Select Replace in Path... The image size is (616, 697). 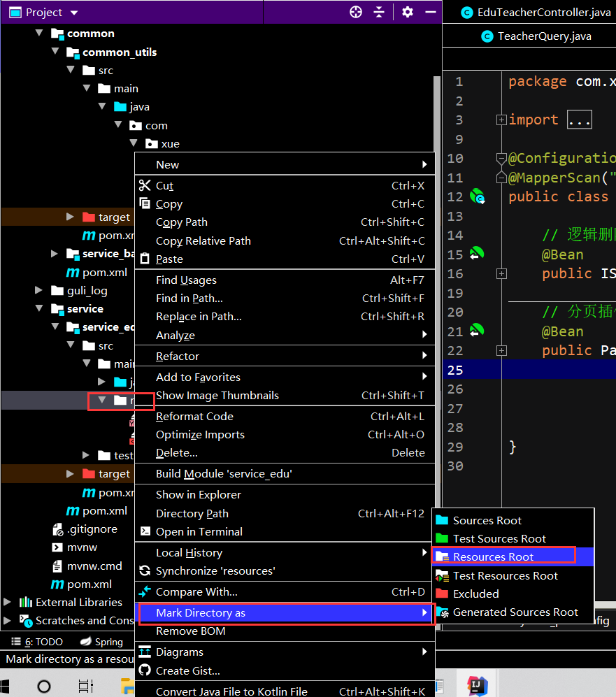(285, 317)
